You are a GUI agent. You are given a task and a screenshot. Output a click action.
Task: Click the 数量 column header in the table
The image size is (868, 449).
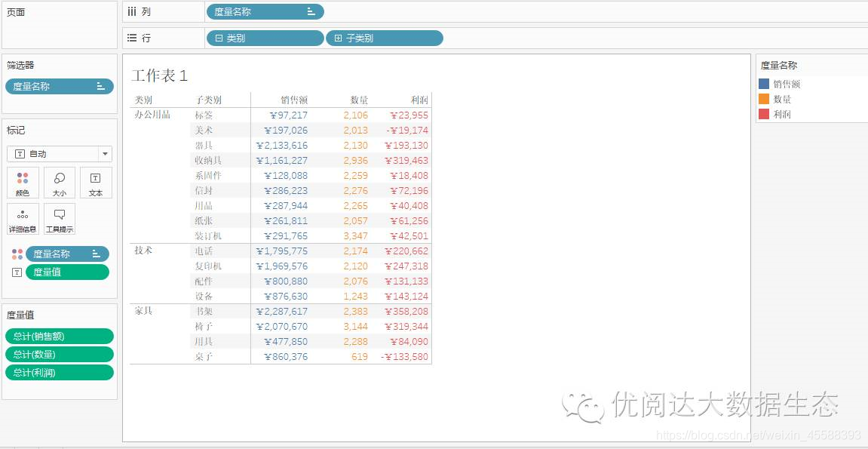pyautogui.click(x=359, y=100)
